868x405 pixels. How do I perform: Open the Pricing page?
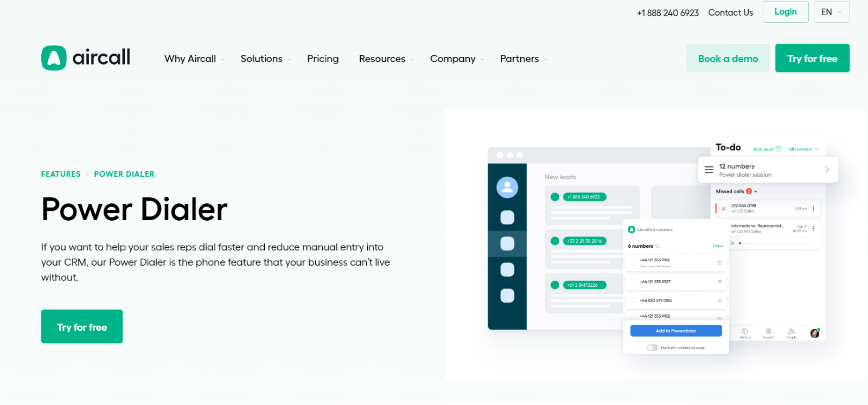coord(323,59)
